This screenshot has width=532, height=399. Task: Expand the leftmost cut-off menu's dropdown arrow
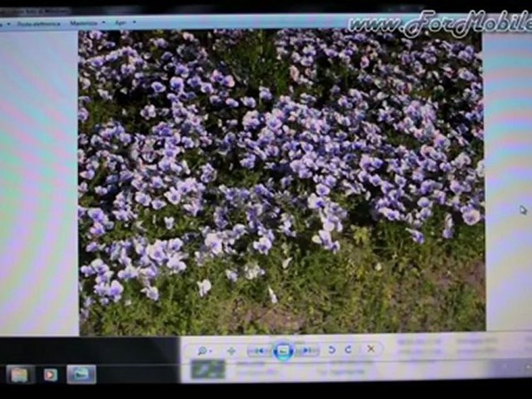click(x=8, y=24)
